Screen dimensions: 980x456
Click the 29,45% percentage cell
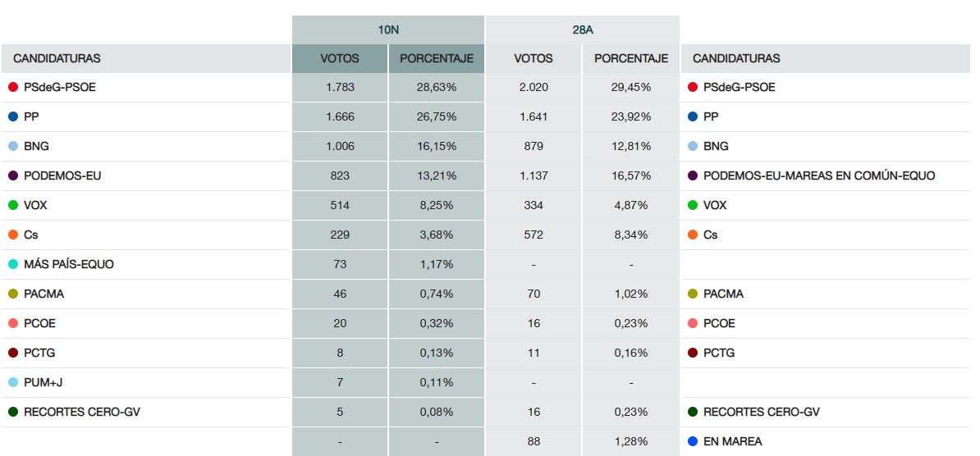tap(631, 87)
